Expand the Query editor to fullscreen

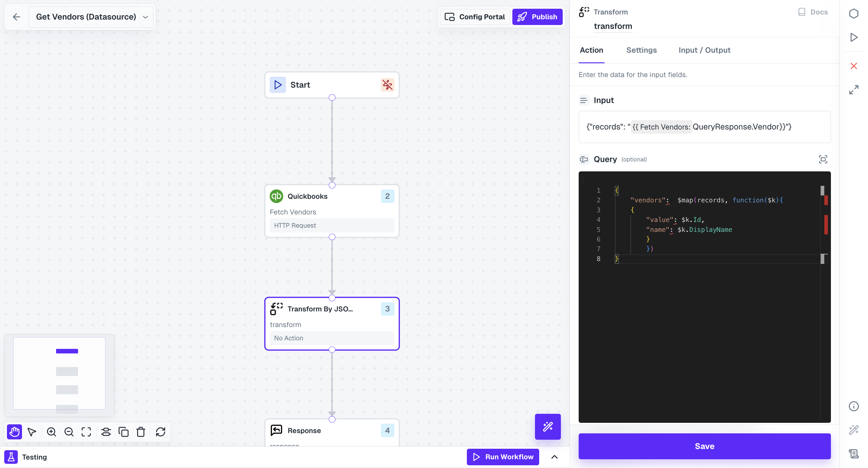[823, 159]
